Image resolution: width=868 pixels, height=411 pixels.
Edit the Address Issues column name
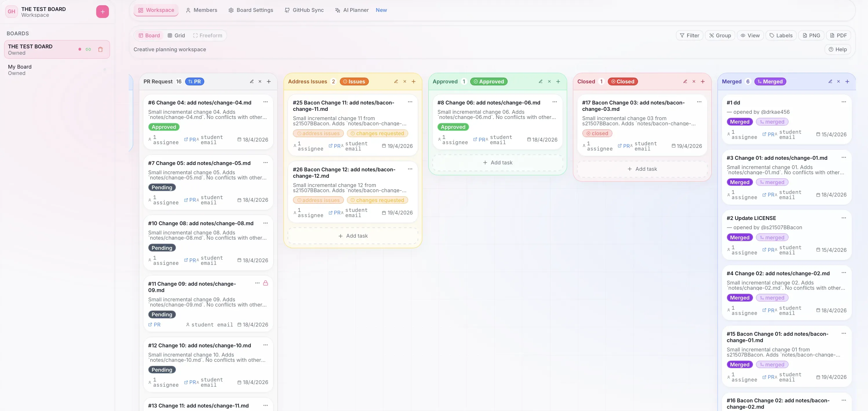click(x=396, y=81)
